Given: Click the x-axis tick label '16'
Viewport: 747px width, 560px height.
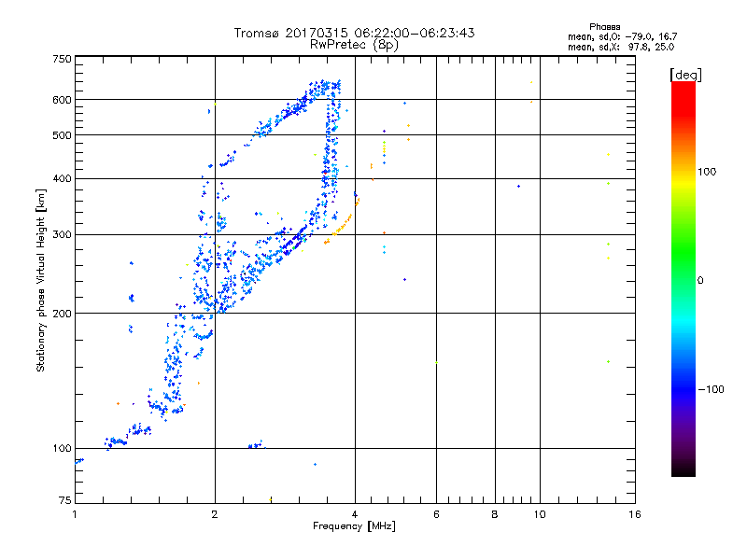Looking at the screenshot, I should [635, 514].
